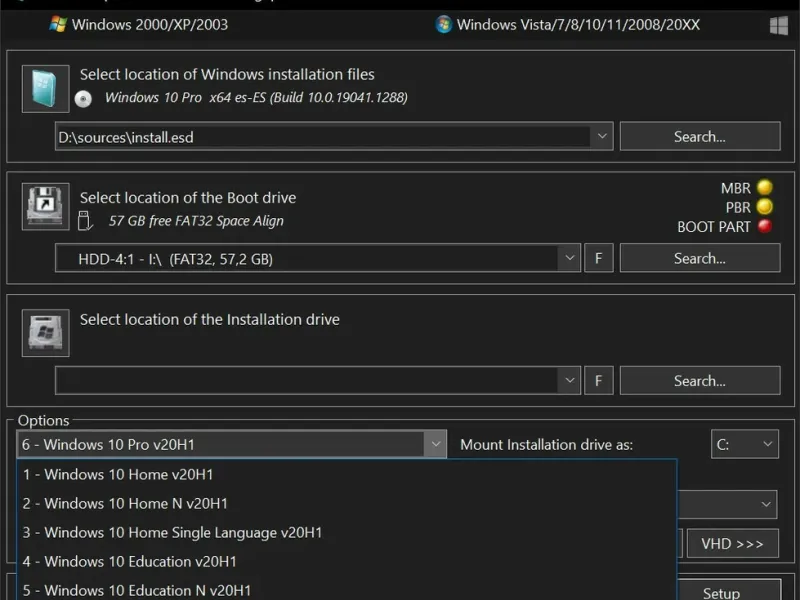The image size is (800, 600).
Task: Click the Windows XP flag icon in first tab
Action: (58, 24)
